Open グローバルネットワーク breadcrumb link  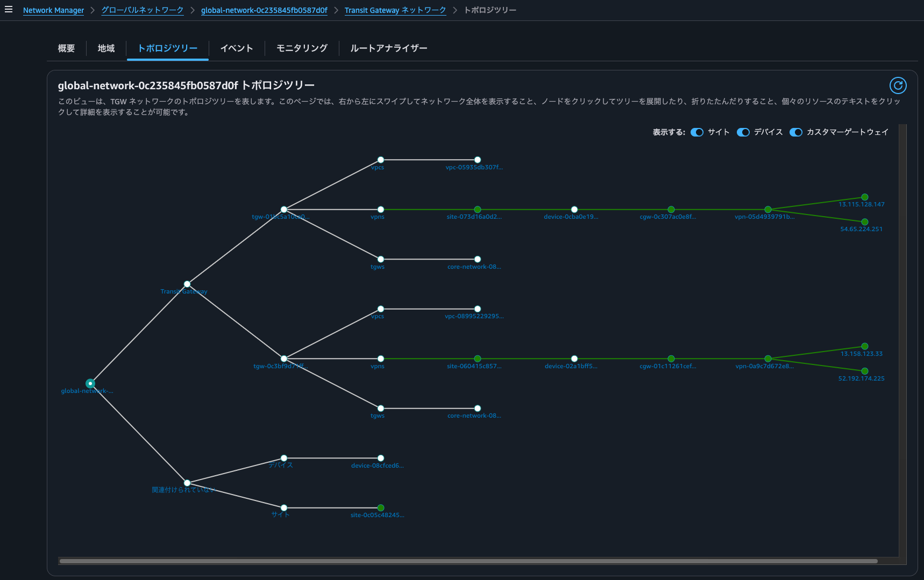143,10
